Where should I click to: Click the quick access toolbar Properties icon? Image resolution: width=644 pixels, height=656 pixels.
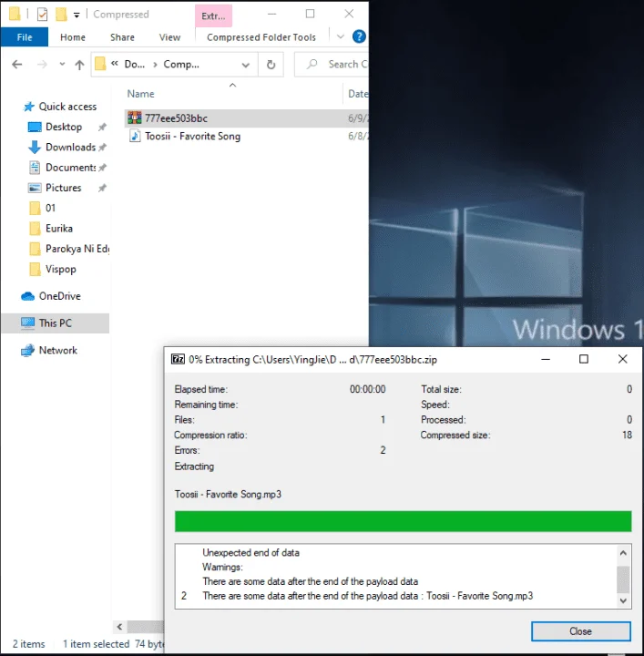click(42, 15)
